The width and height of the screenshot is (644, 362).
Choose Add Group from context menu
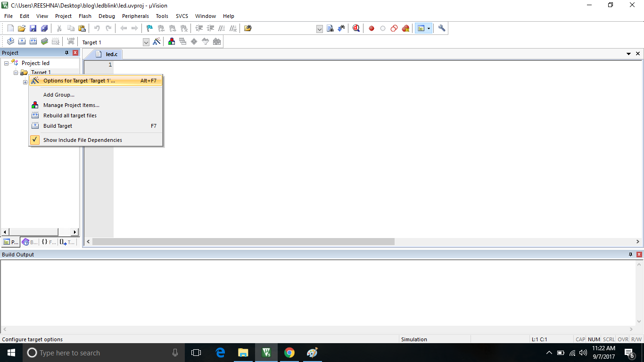coord(96,95)
